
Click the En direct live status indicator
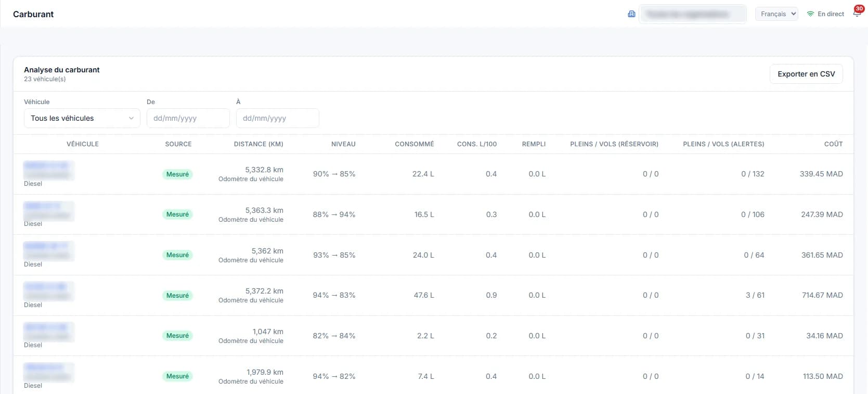(825, 14)
